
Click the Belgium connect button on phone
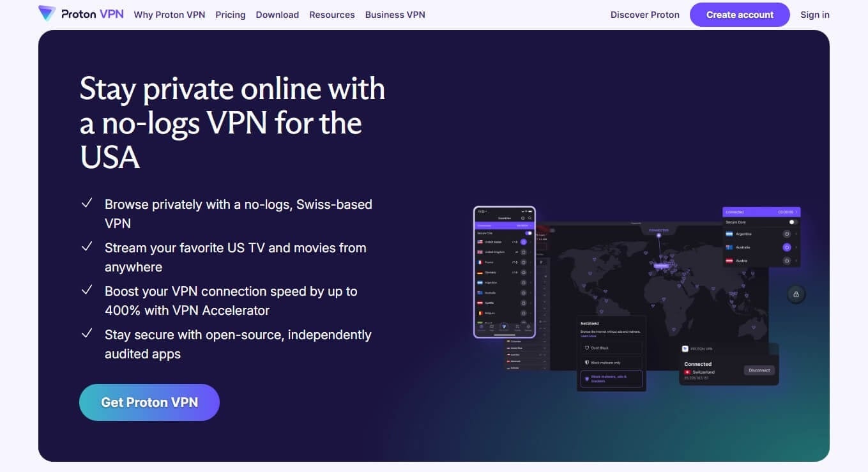coord(524,313)
